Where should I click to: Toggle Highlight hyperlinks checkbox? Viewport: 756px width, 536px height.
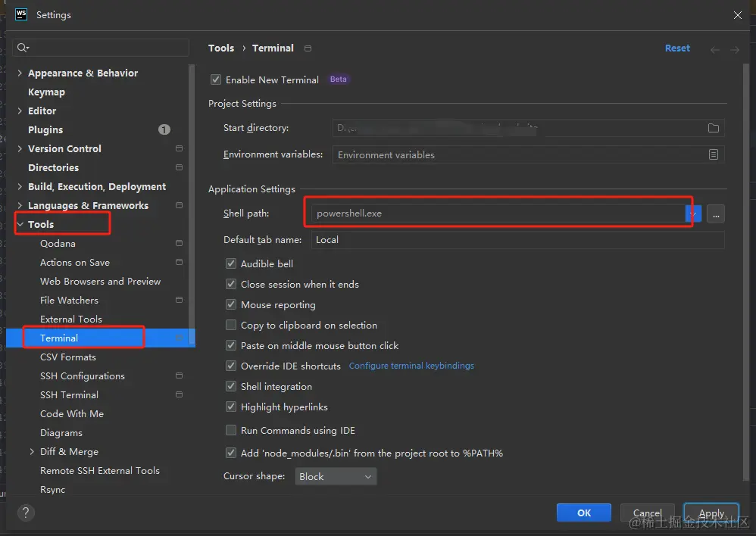[x=231, y=407]
